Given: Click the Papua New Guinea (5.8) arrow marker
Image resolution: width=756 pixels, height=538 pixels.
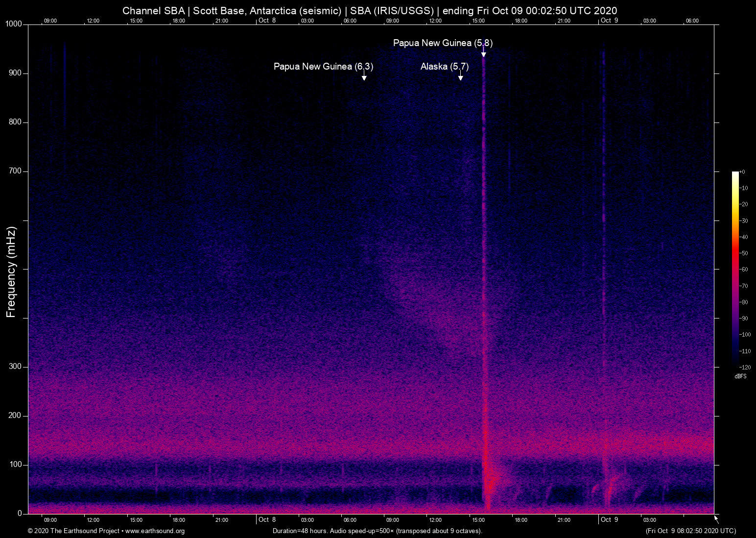Looking at the screenshot, I should (x=483, y=54).
